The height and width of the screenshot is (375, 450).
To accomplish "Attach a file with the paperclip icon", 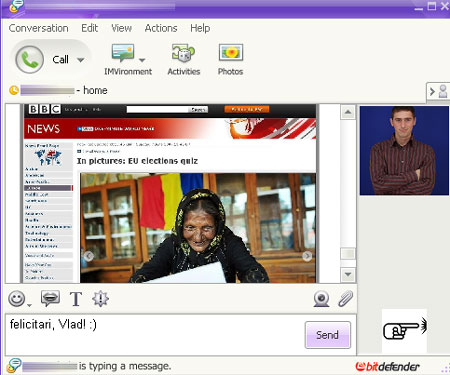I will click(x=345, y=298).
